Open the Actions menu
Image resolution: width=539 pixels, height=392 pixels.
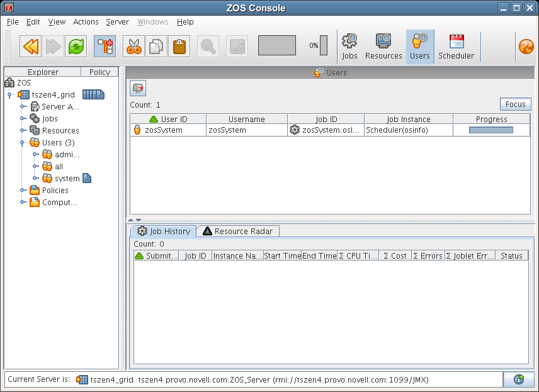tap(86, 21)
